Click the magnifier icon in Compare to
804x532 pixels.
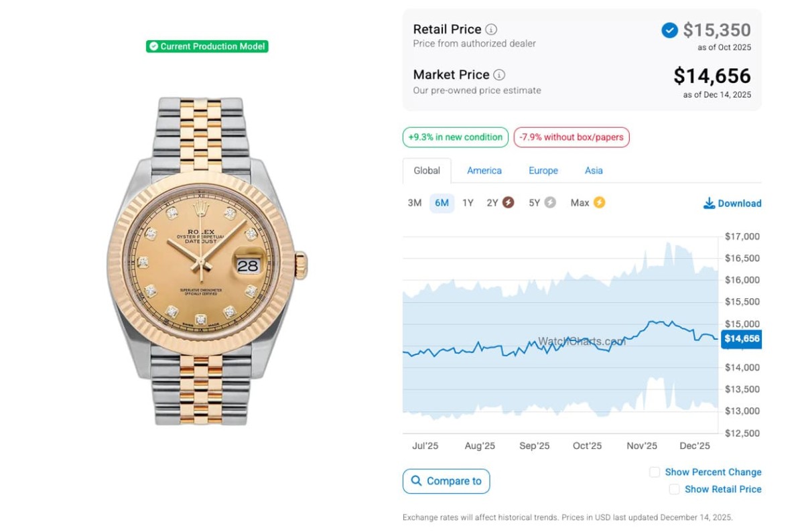(x=417, y=481)
